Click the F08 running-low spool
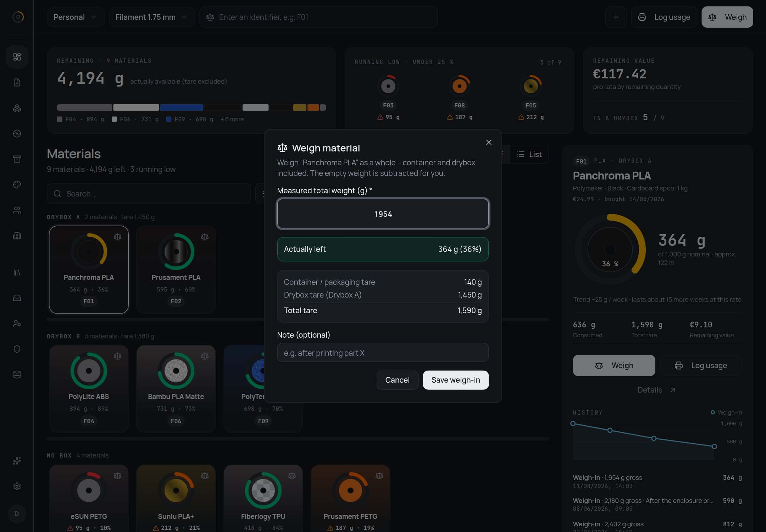 click(x=460, y=98)
